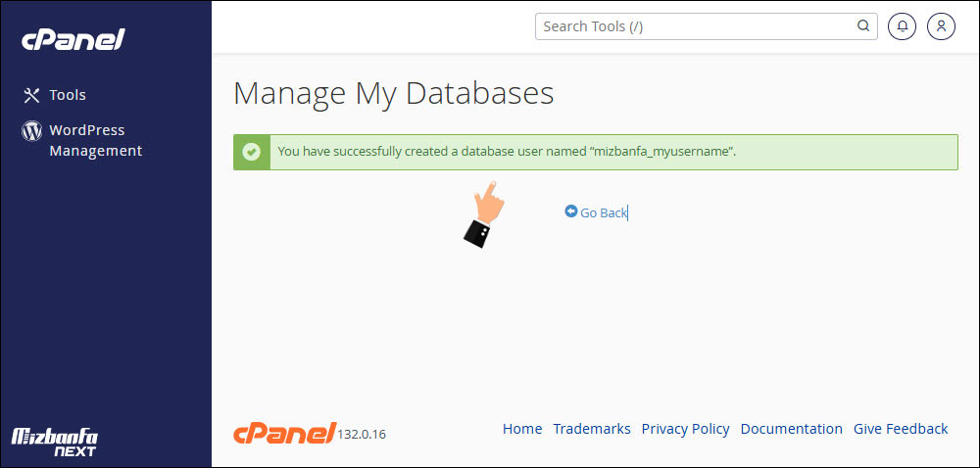Viewport: 980px width, 468px height.
Task: Open notifications with the bell icon
Action: coord(902,26)
